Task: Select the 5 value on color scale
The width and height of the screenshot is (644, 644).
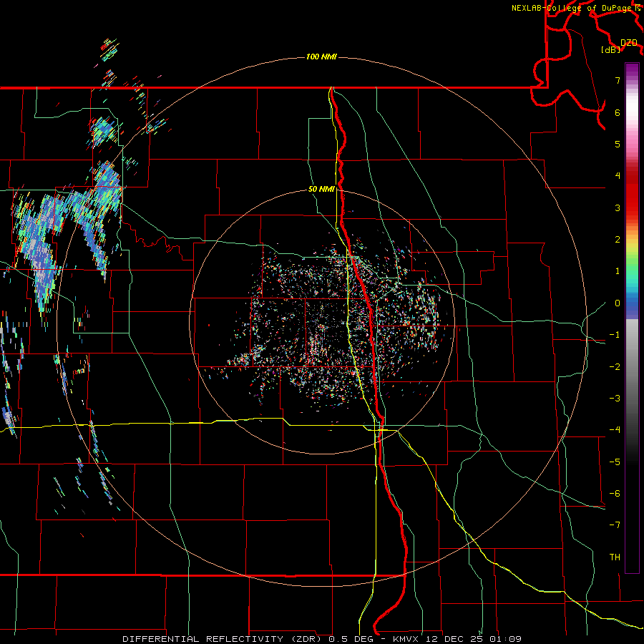Action: tap(618, 144)
